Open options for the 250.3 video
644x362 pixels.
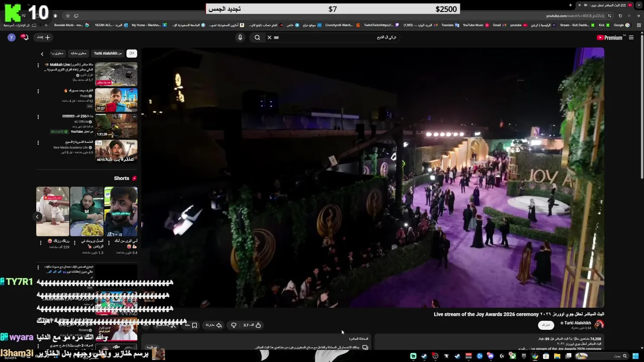pyautogui.click(x=38, y=117)
